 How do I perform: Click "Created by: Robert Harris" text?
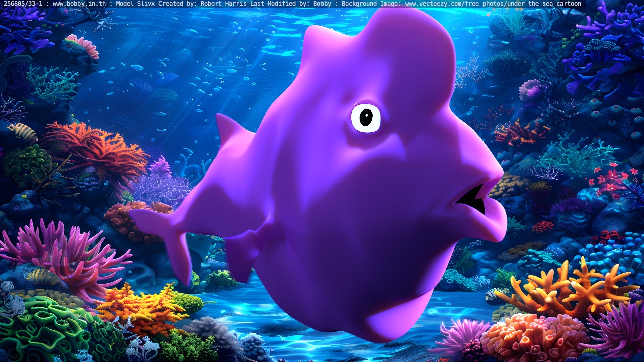202,4
